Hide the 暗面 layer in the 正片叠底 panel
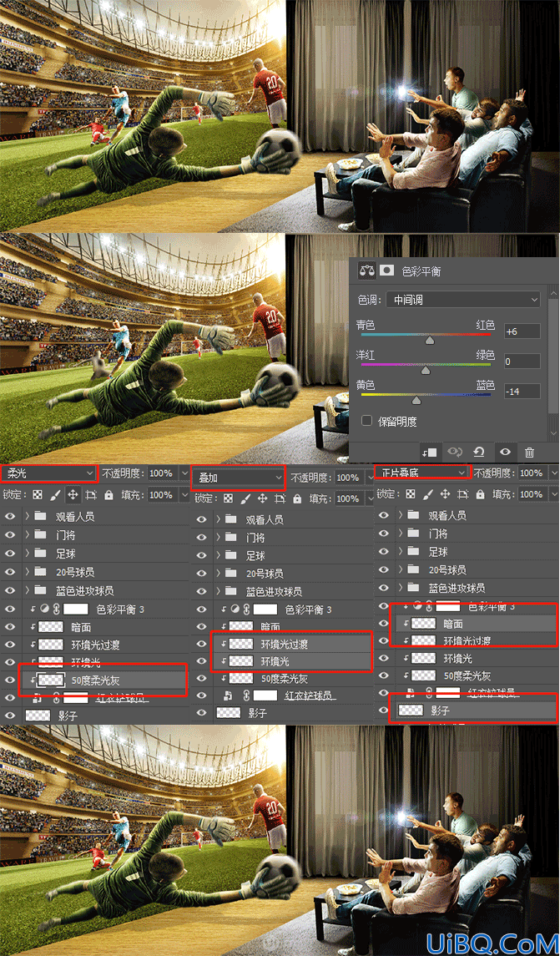The width and height of the screenshot is (560, 956). (x=384, y=624)
